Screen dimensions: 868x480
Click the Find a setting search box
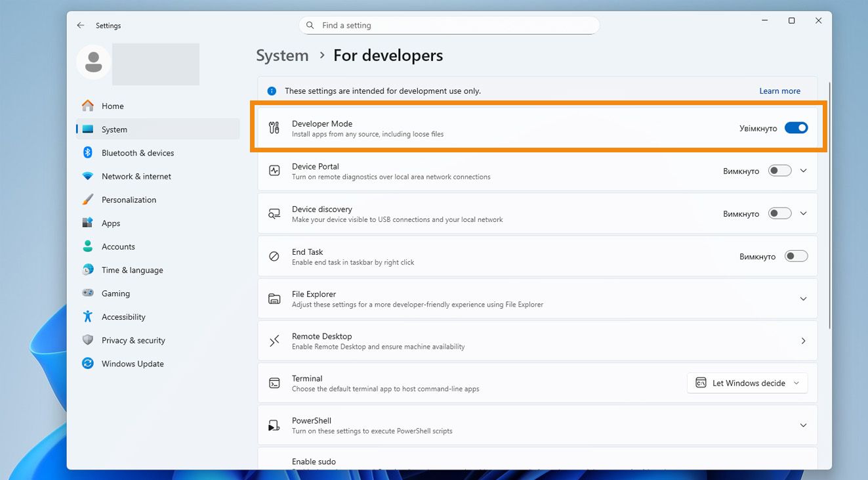point(449,26)
